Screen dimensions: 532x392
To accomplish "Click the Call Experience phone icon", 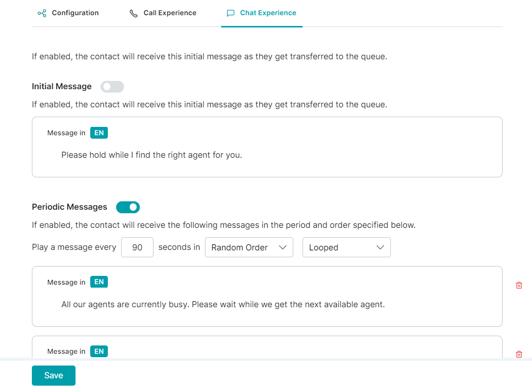I will (134, 13).
